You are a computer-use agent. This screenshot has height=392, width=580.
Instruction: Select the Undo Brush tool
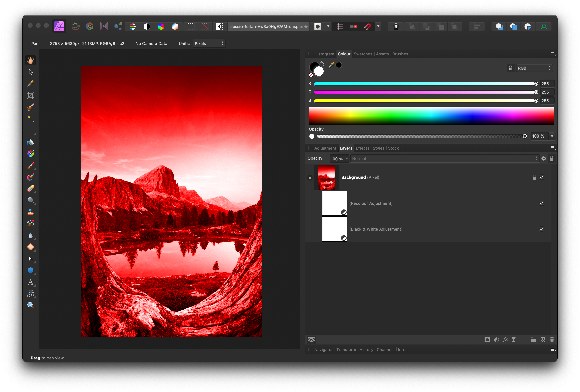(x=30, y=223)
